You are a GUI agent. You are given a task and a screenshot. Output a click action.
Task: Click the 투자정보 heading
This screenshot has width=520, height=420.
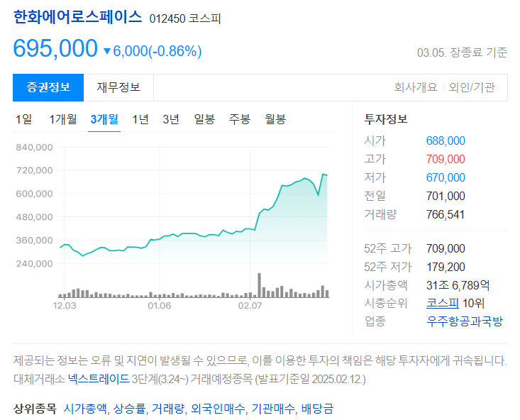tap(386, 119)
